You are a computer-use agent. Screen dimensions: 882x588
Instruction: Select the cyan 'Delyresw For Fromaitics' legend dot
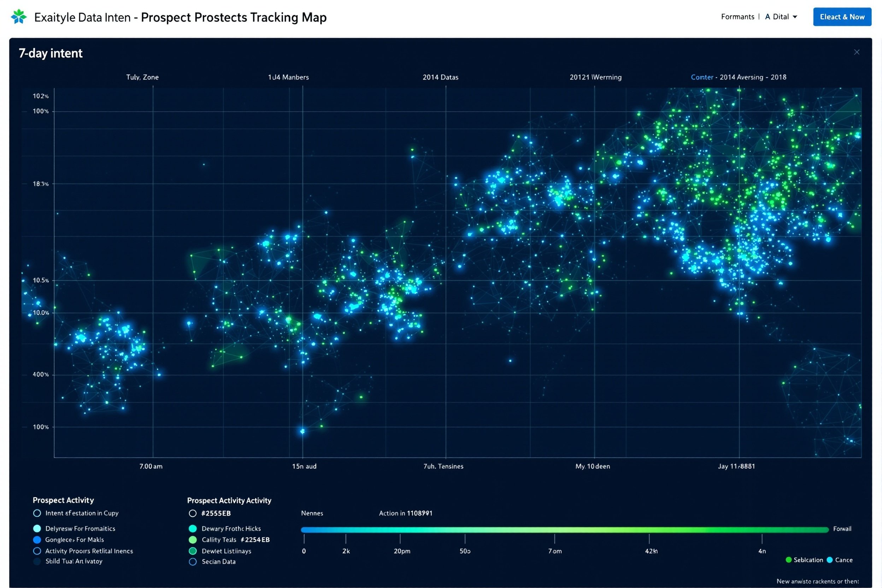coord(37,528)
